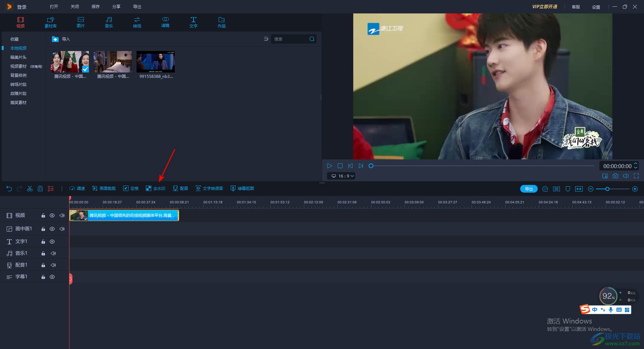Toggle the lock on the 音乐1 track
Viewport: 644px width, 349px height.
[x=43, y=253]
